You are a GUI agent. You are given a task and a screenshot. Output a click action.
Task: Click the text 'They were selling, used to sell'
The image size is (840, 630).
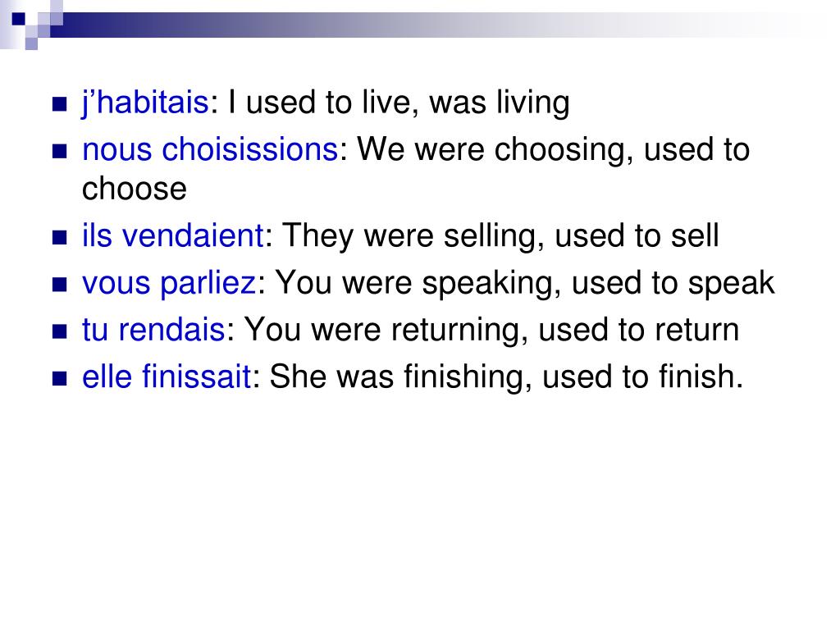(500, 235)
